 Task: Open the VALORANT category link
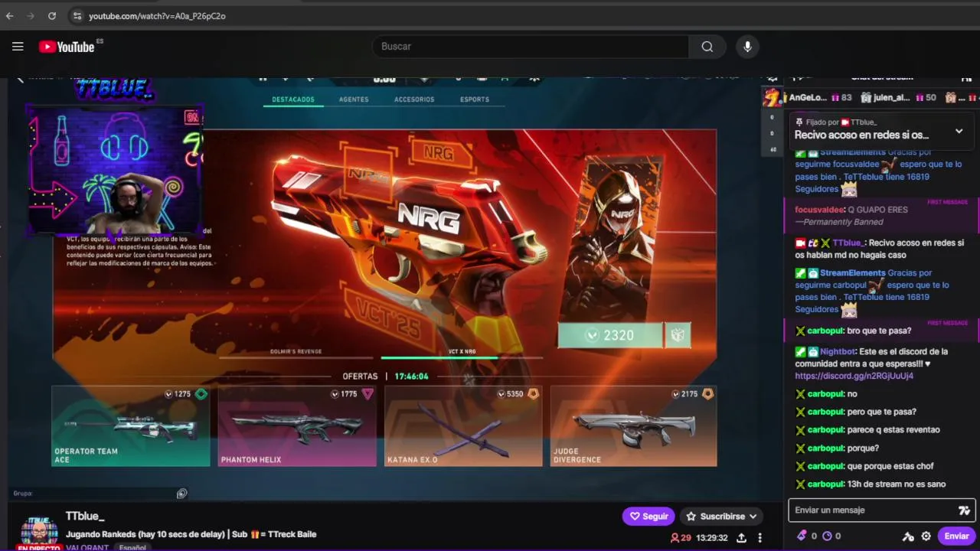pyautogui.click(x=87, y=548)
